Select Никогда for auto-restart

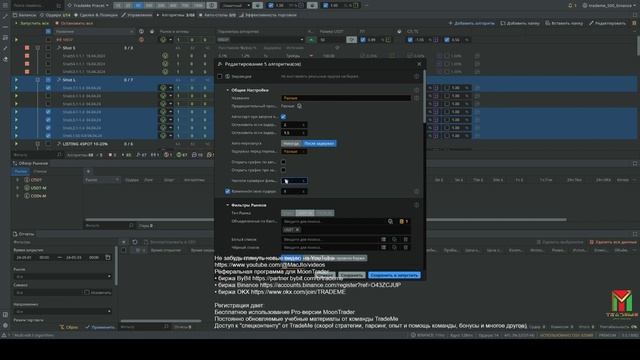click(291, 144)
